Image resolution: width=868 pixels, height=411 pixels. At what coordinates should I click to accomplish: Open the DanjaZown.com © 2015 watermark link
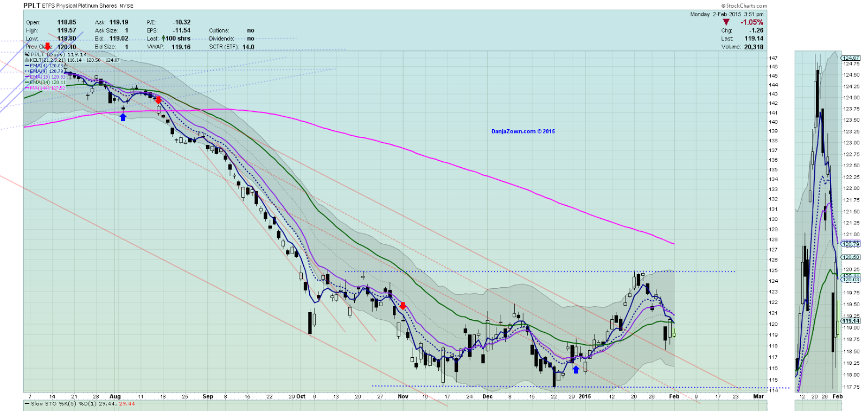pos(523,131)
